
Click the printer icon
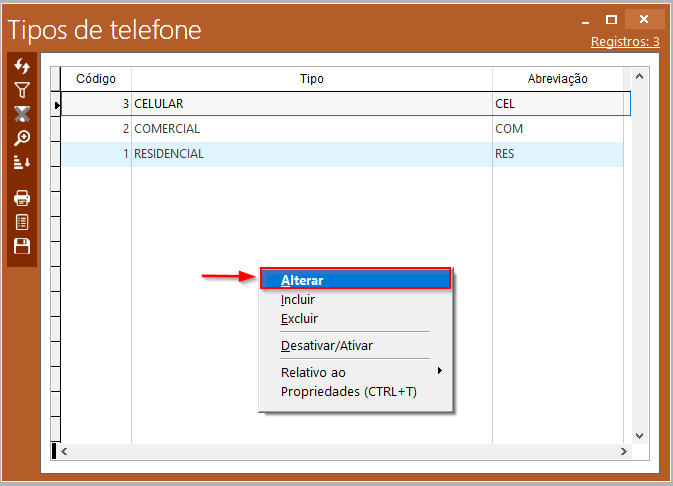pyautogui.click(x=22, y=198)
